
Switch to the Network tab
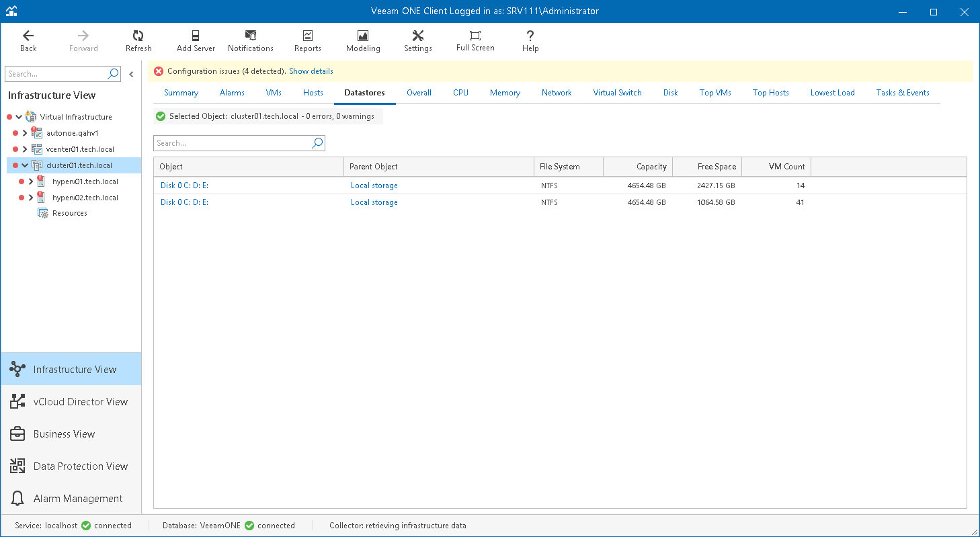click(557, 93)
